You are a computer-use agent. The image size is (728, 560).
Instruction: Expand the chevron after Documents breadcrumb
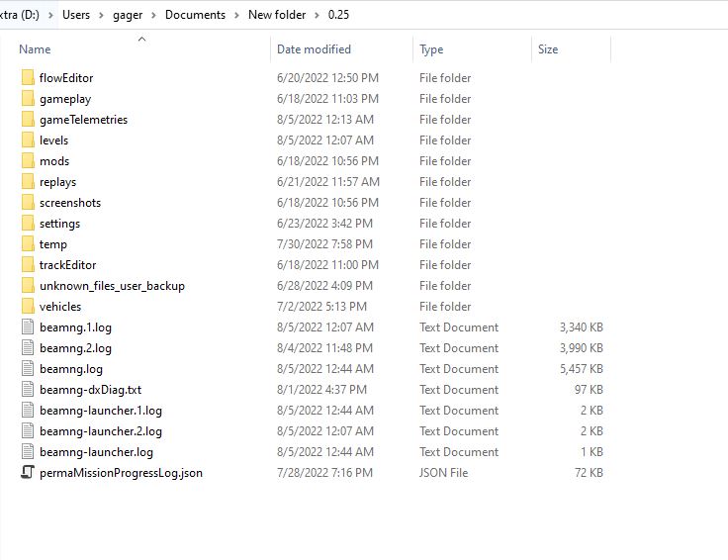coord(236,15)
